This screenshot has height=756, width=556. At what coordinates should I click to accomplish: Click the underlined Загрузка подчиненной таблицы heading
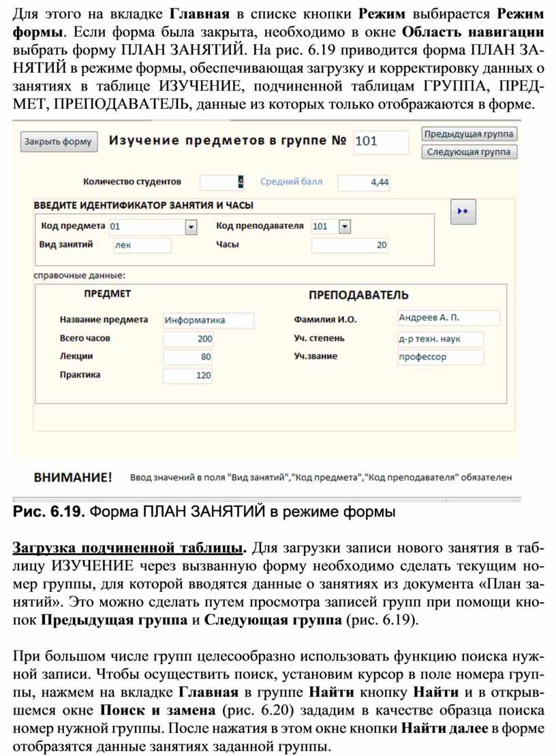[129, 548]
